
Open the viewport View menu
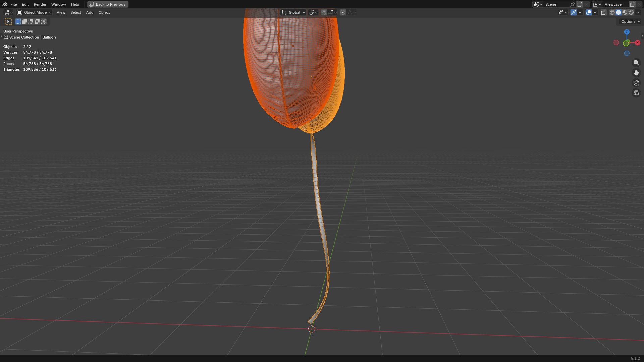click(61, 12)
